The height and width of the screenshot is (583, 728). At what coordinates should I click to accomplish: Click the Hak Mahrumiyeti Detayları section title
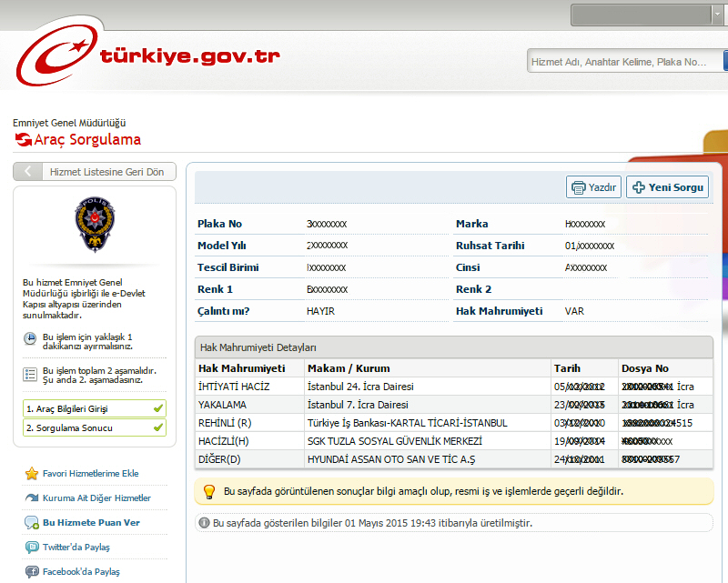tap(258, 347)
